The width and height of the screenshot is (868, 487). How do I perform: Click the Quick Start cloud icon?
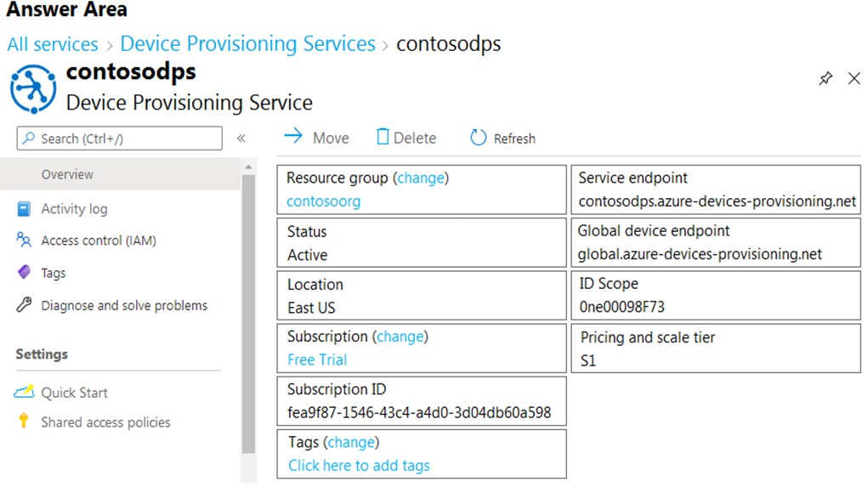[x=24, y=392]
